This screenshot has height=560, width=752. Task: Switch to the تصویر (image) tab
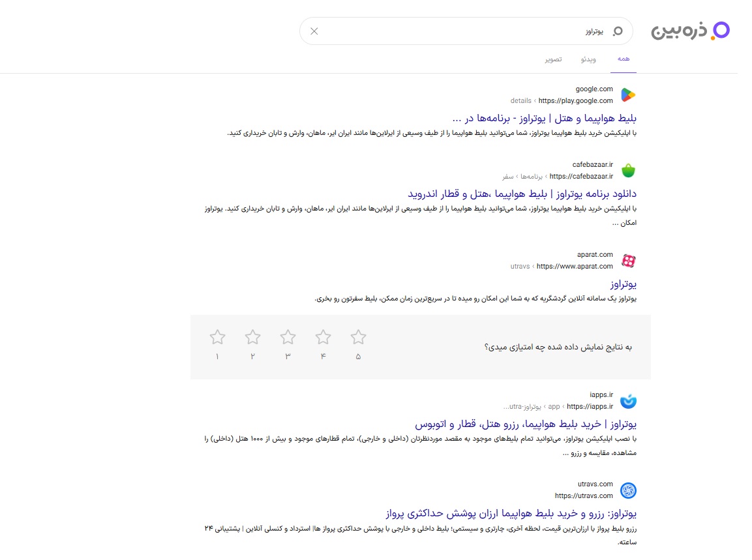point(553,59)
